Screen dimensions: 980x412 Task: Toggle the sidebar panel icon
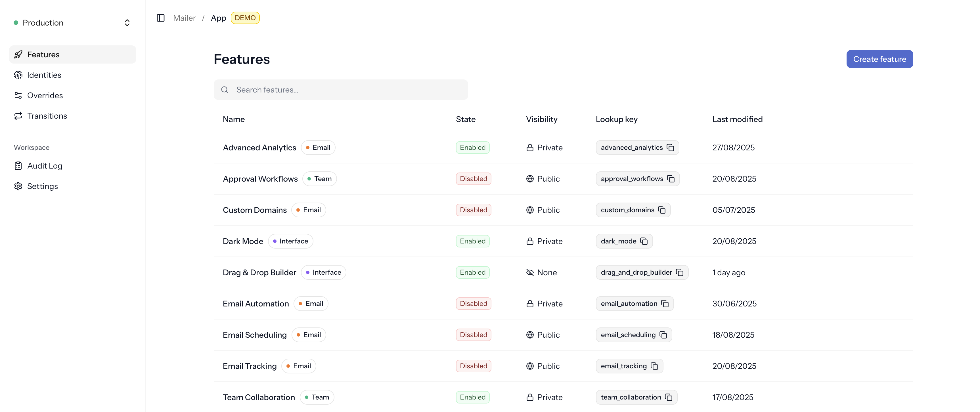click(161, 18)
